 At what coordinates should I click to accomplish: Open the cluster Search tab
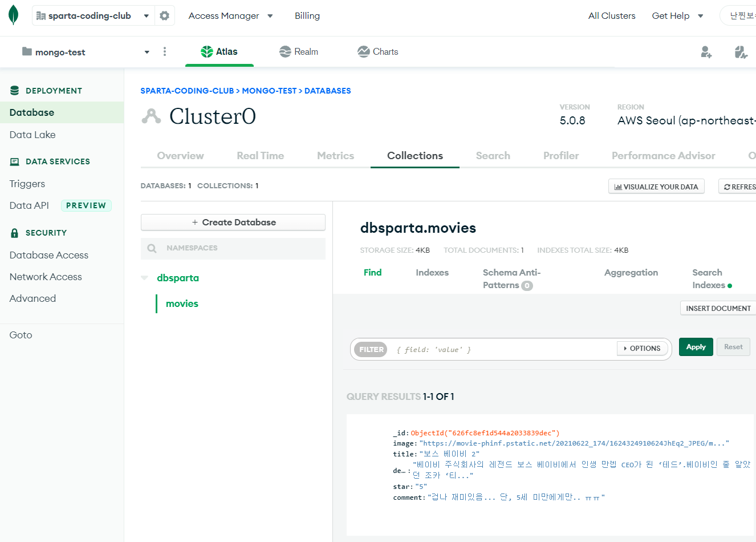pos(493,156)
